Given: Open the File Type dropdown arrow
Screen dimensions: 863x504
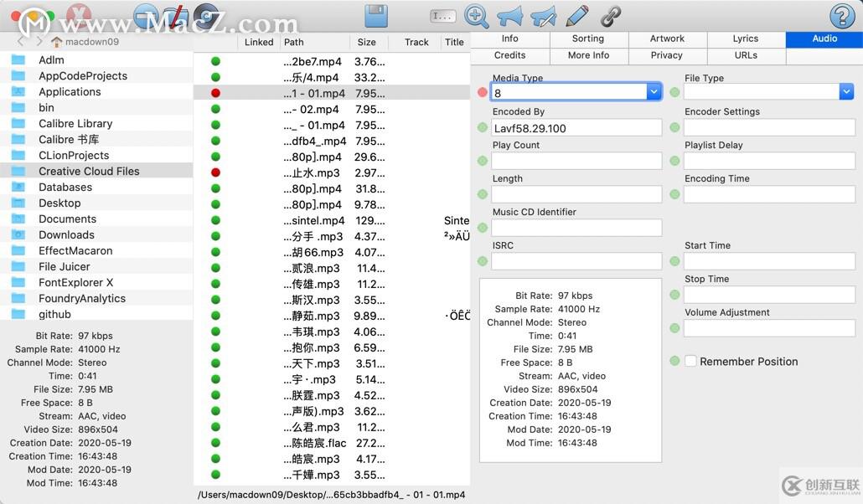Looking at the screenshot, I should coord(846,92).
